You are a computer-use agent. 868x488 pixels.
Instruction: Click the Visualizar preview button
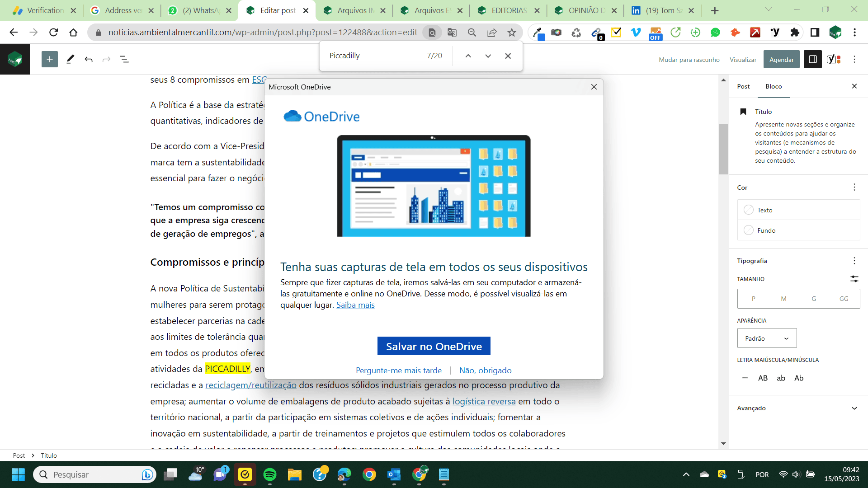coord(743,60)
